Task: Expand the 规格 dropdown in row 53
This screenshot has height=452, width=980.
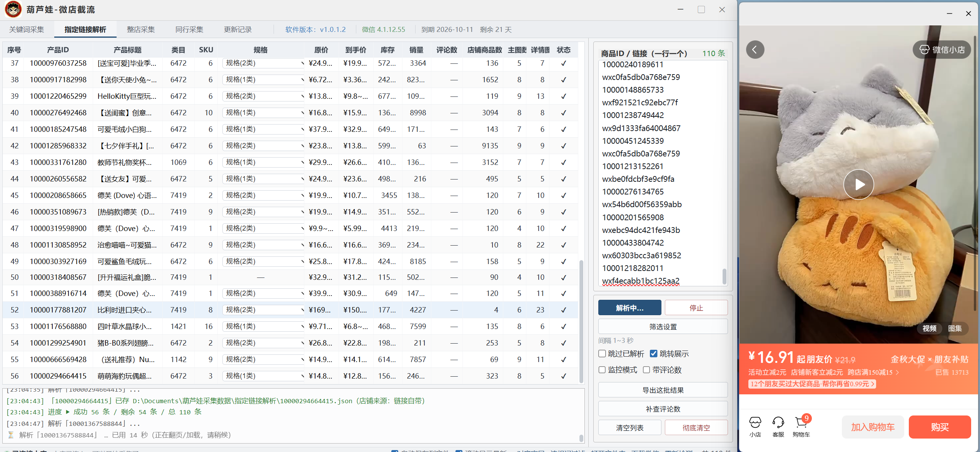Action: point(263,326)
